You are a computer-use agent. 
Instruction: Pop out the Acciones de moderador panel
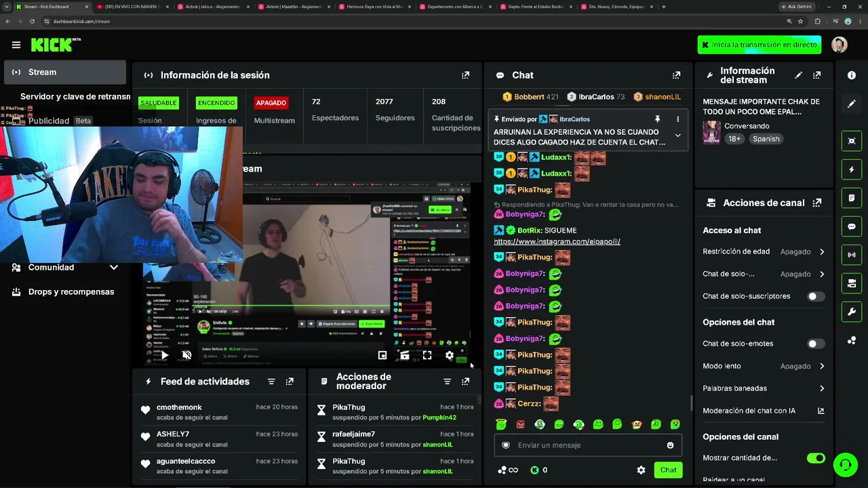click(x=465, y=382)
